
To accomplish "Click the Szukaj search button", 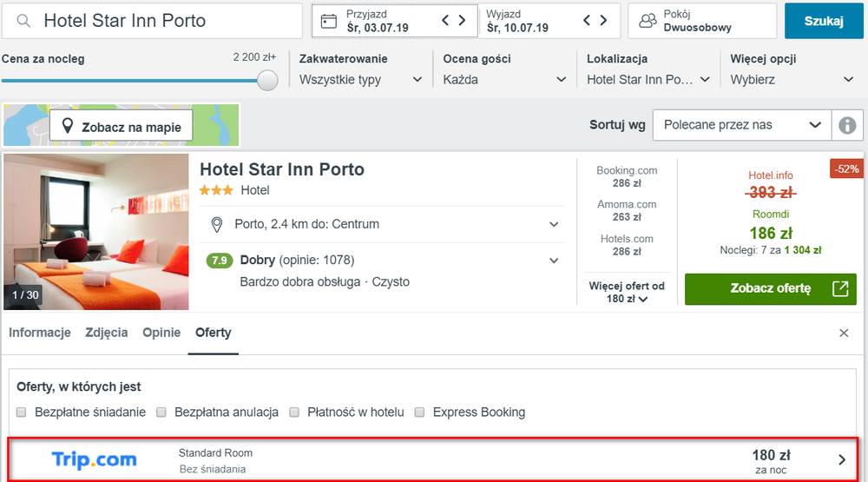I will (x=824, y=21).
